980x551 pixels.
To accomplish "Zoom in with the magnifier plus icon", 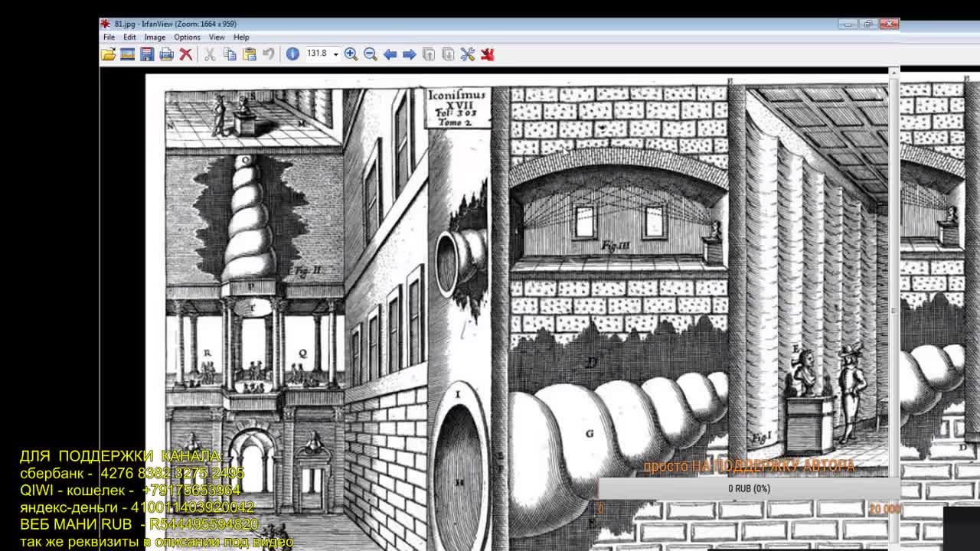I will tap(351, 54).
